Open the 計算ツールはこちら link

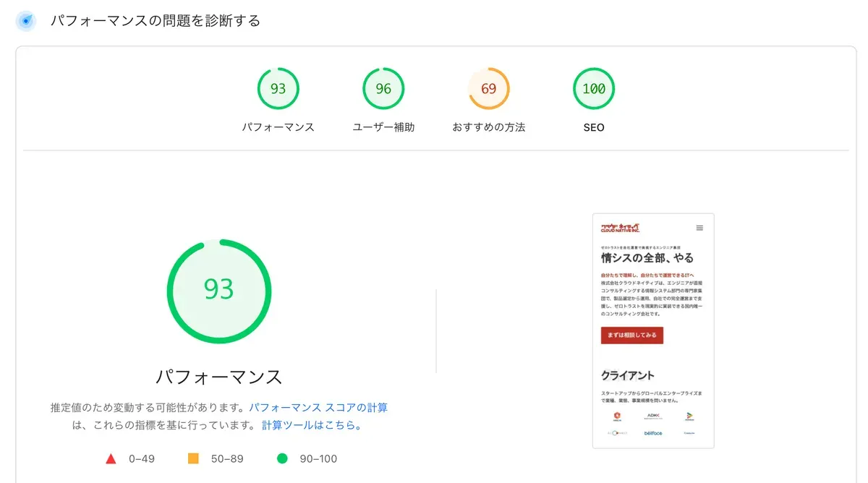(311, 425)
